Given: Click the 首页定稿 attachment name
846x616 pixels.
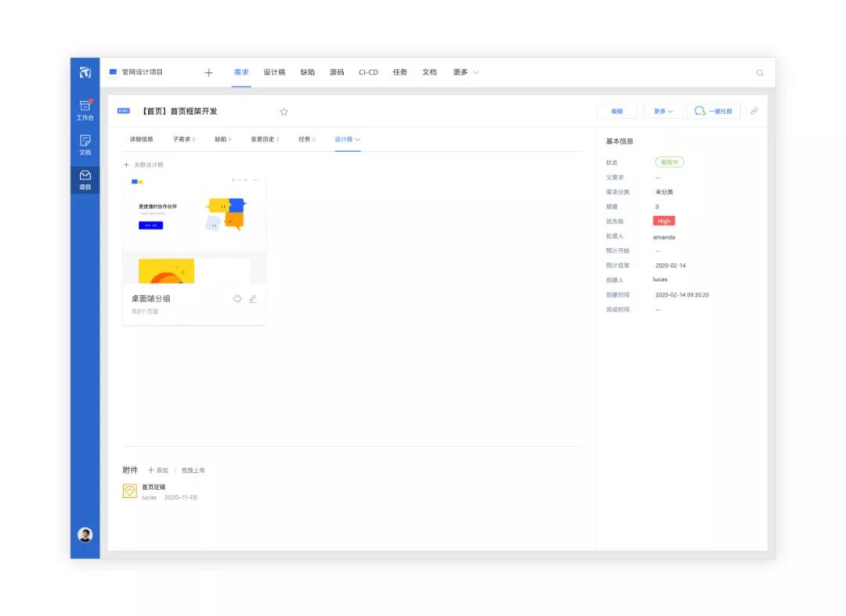Looking at the screenshot, I should (154, 487).
